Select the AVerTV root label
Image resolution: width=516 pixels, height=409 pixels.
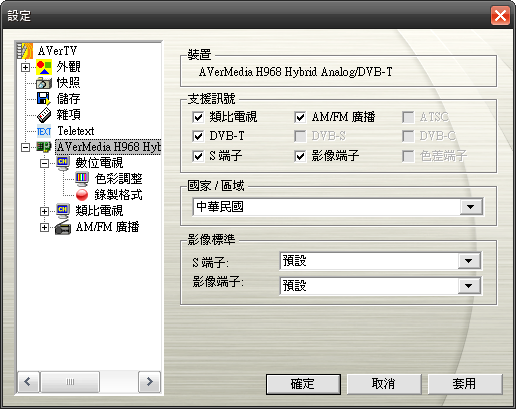57,51
